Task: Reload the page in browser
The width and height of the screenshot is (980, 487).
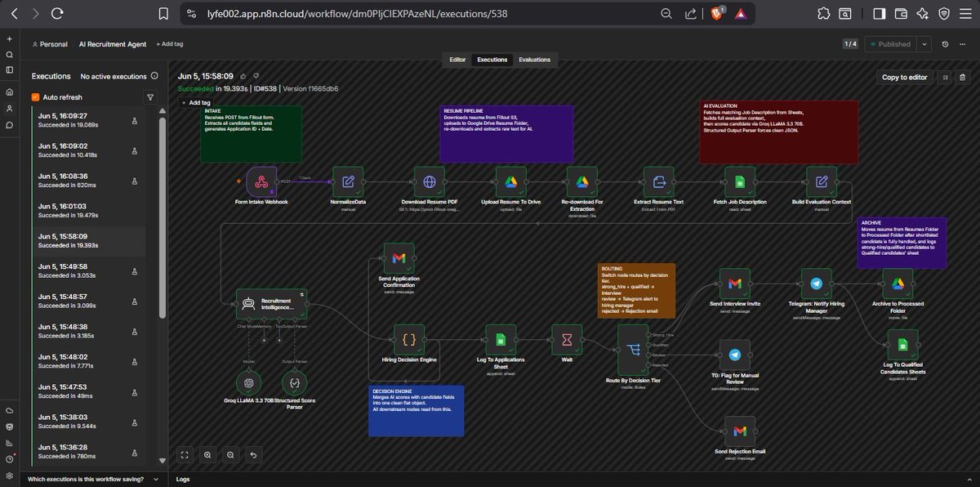Action: pos(56,13)
